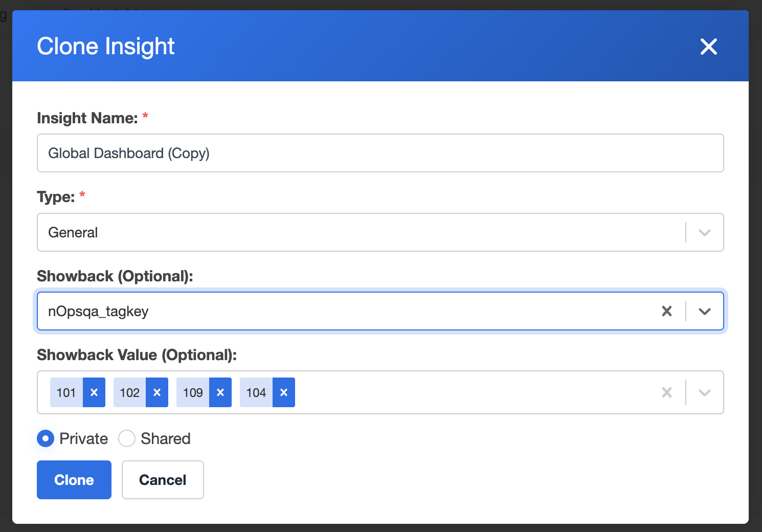Expand the Showback Value dropdown chevron
The width and height of the screenshot is (762, 532).
tap(705, 392)
